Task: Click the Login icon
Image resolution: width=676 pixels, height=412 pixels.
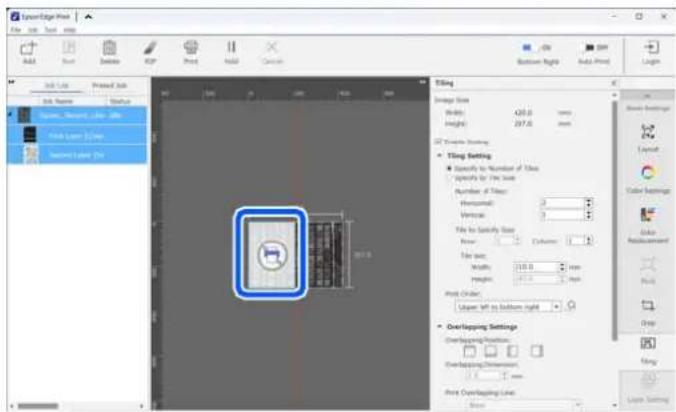Action: [x=651, y=47]
